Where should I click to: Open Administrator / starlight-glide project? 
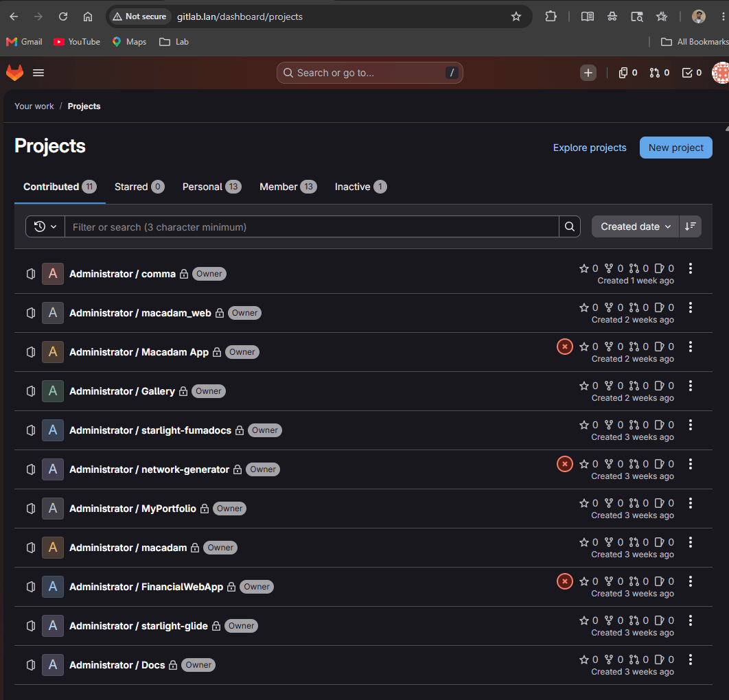[139, 626]
